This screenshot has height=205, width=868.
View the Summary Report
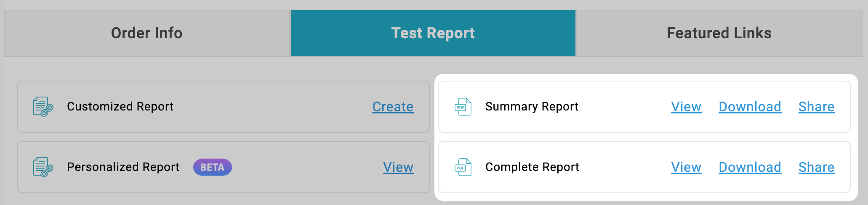pos(686,107)
